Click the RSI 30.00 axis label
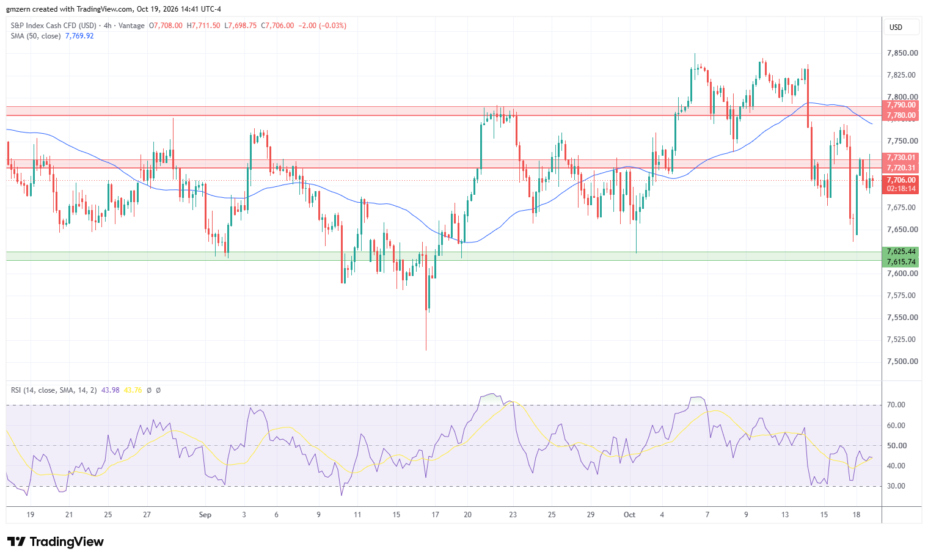 [x=896, y=486]
